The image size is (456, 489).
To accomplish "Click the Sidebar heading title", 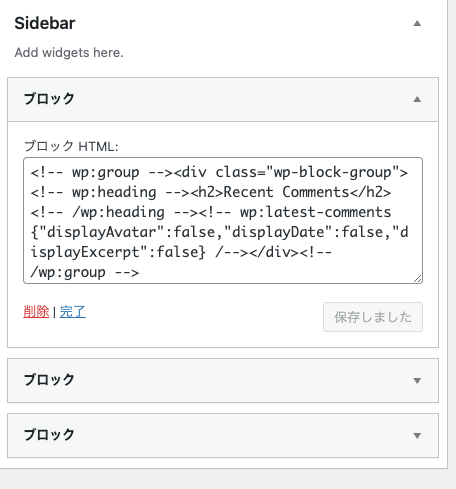I will (45, 23).
